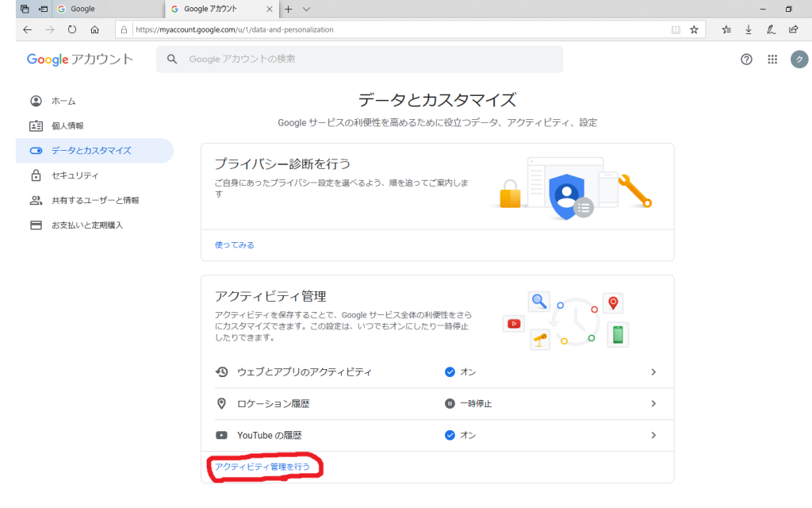Share this page via share icon
The height and width of the screenshot is (508, 812).
793,29
